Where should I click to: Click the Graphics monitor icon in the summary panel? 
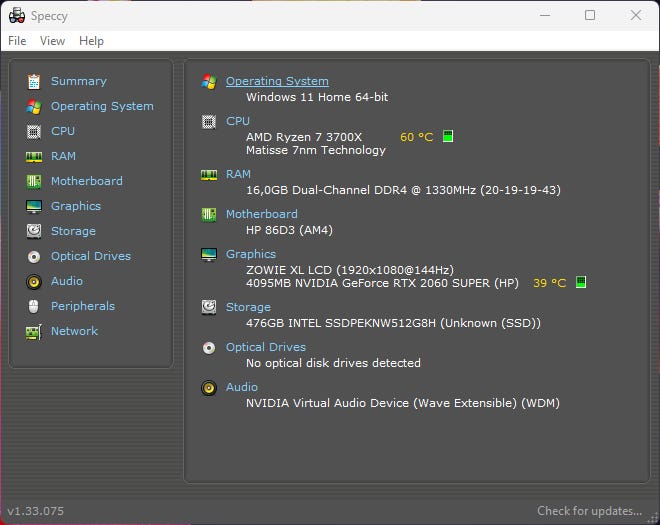click(x=209, y=255)
